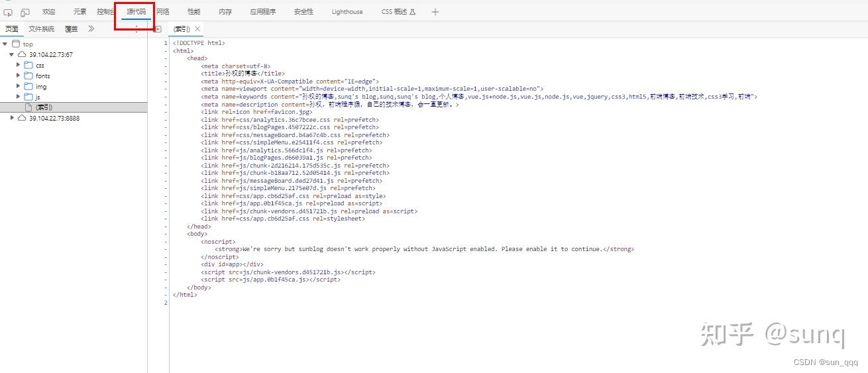
Task: Select the 页面 (Page) sidebar tab
Action: point(12,29)
